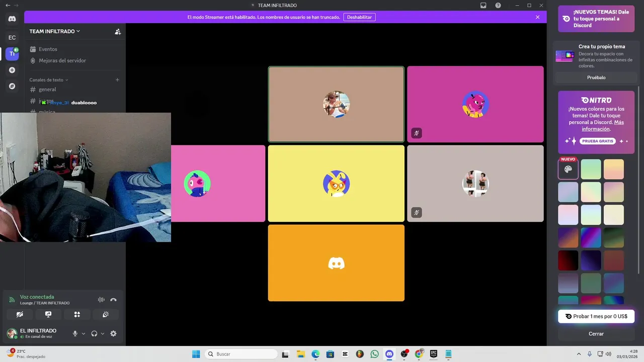Image resolution: width=644 pixels, height=362 pixels.
Task: Select the yellow participant tile with fox avatar
Action: 336,184
